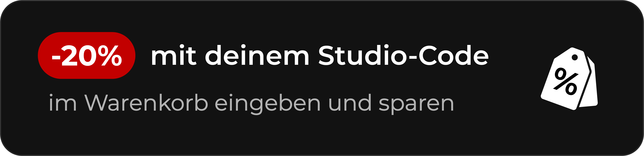Open the "mit deinem Studio-Code" headline
This screenshot has width=644, height=156.
(x=320, y=55)
